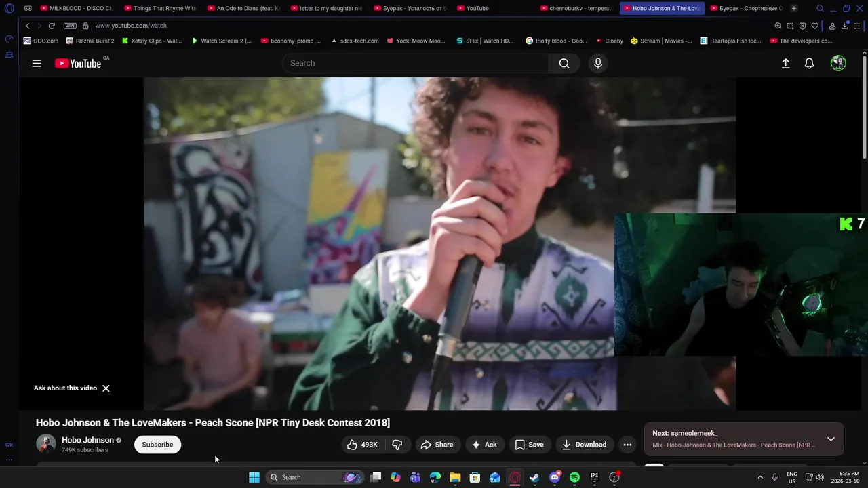Click the YouTube search magnifier button

[564, 63]
